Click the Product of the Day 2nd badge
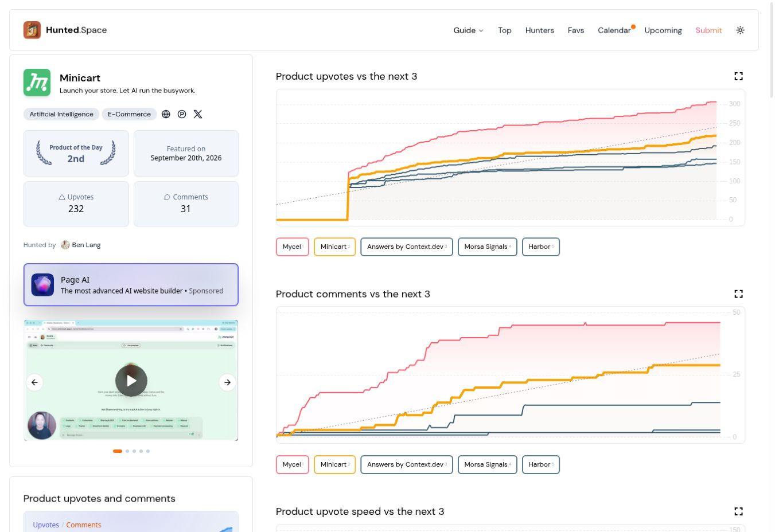Screen dimensions: 775x532 tap(76, 154)
